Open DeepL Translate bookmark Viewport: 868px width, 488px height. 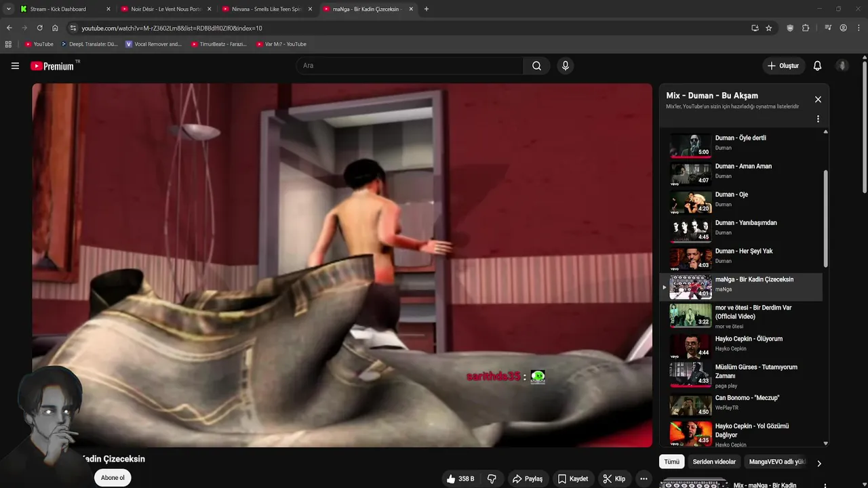click(89, 44)
